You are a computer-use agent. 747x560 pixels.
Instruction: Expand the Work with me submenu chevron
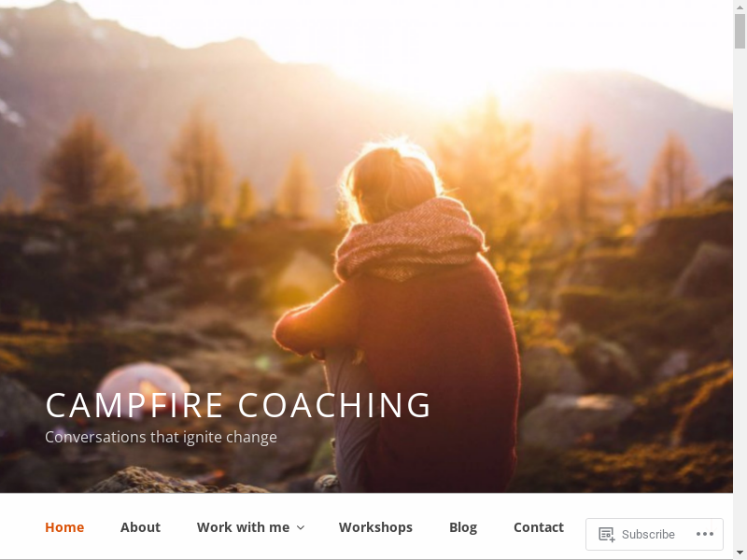click(x=301, y=527)
